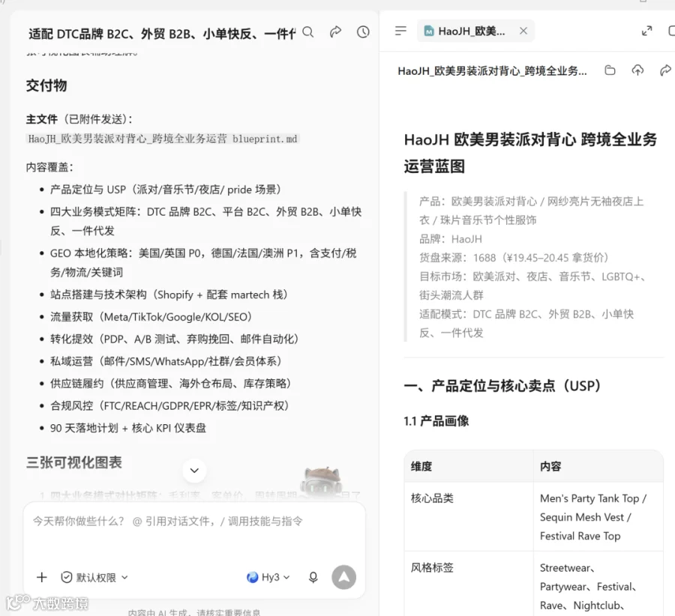Share the document using the forward arrow
Screen dimensions: 675x616
click(665, 70)
